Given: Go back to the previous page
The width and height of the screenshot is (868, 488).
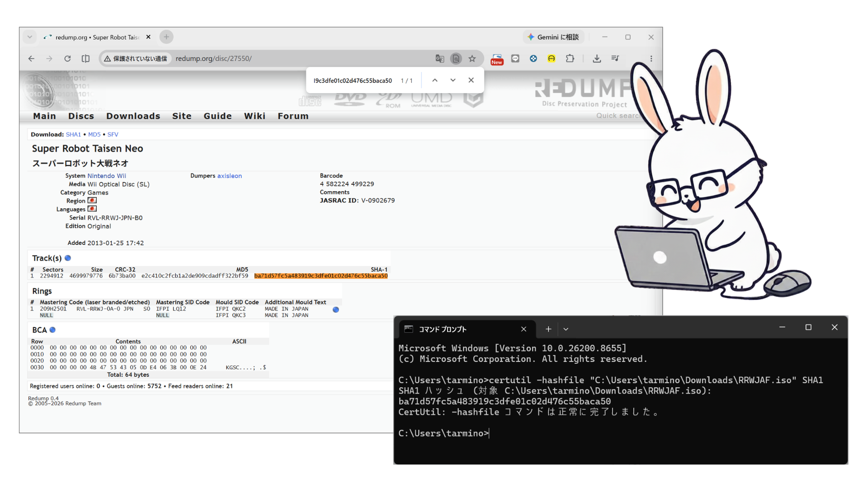Looking at the screenshot, I should (x=31, y=59).
